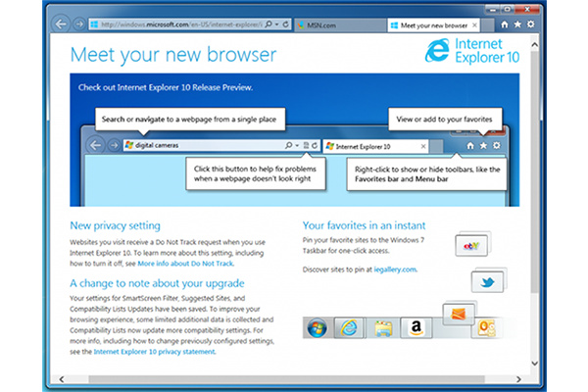
Task: Click the Amazon pinned taskbar icon
Action: coord(416,328)
